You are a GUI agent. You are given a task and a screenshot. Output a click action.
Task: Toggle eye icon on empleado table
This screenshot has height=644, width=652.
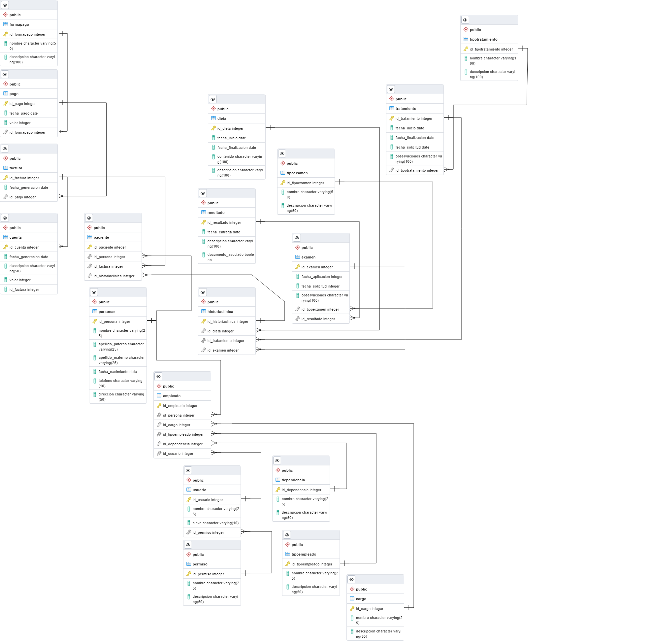[x=158, y=376]
